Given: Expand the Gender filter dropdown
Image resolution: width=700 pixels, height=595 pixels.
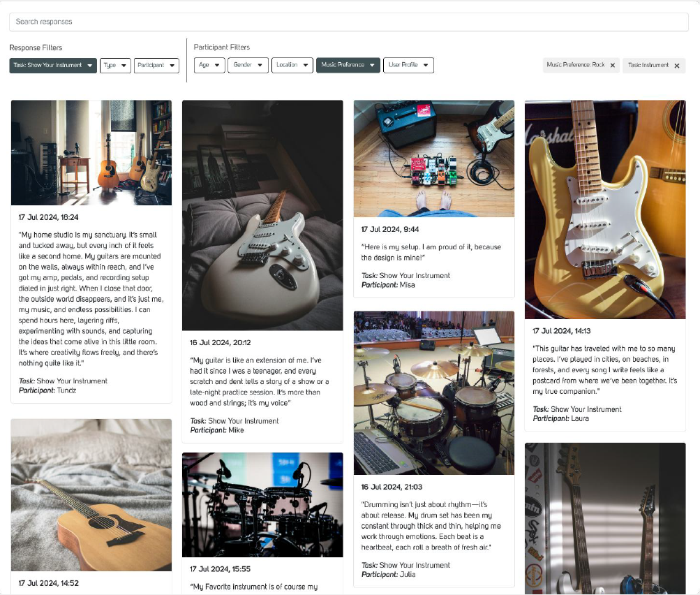Looking at the screenshot, I should tap(248, 65).
